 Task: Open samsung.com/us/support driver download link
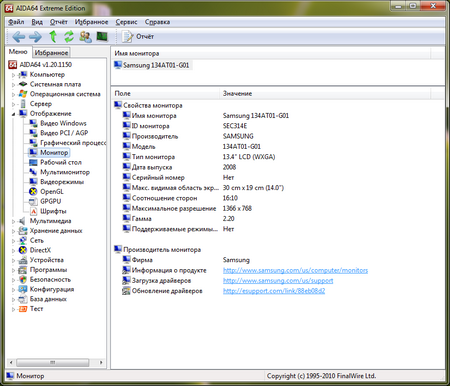coord(278,281)
